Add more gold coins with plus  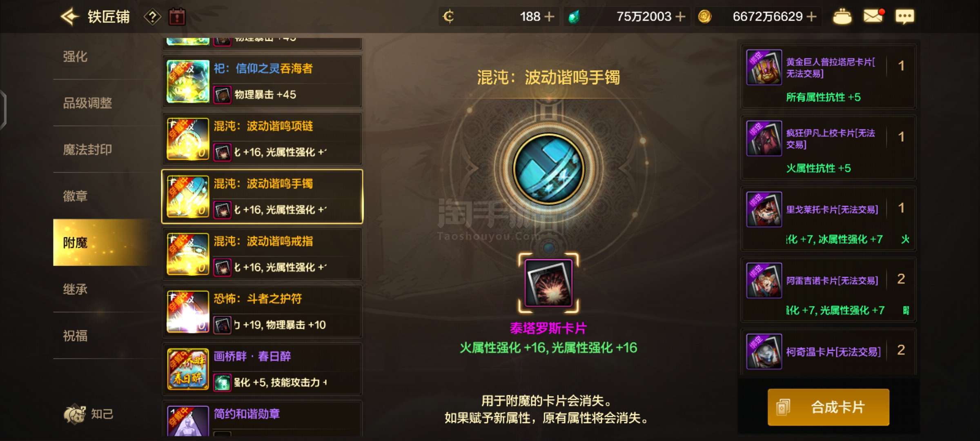812,17
